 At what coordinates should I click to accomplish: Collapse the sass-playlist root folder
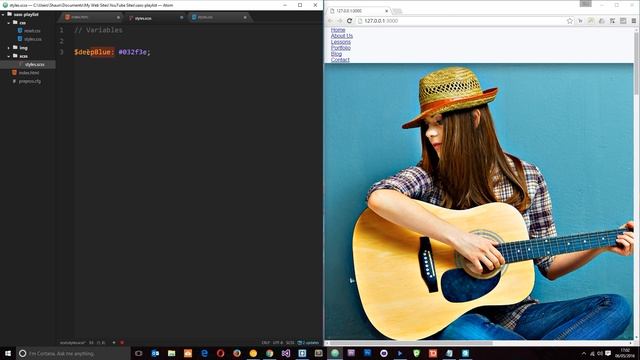(x=3, y=14)
